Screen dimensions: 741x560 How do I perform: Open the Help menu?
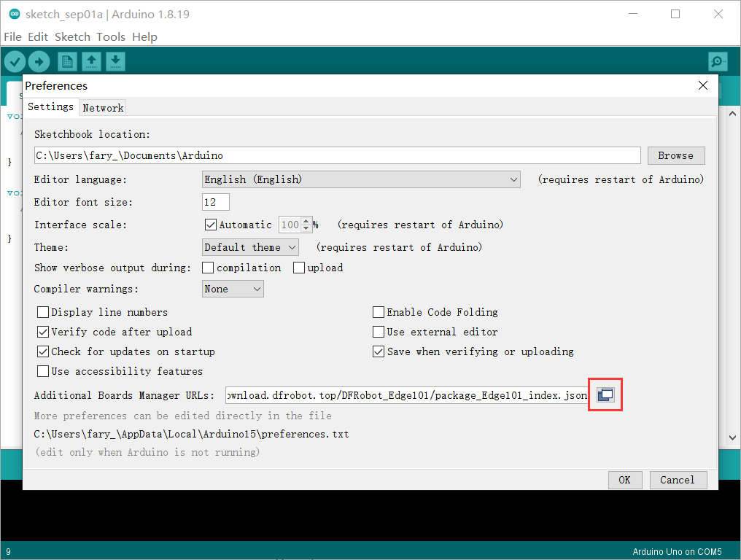(x=144, y=37)
